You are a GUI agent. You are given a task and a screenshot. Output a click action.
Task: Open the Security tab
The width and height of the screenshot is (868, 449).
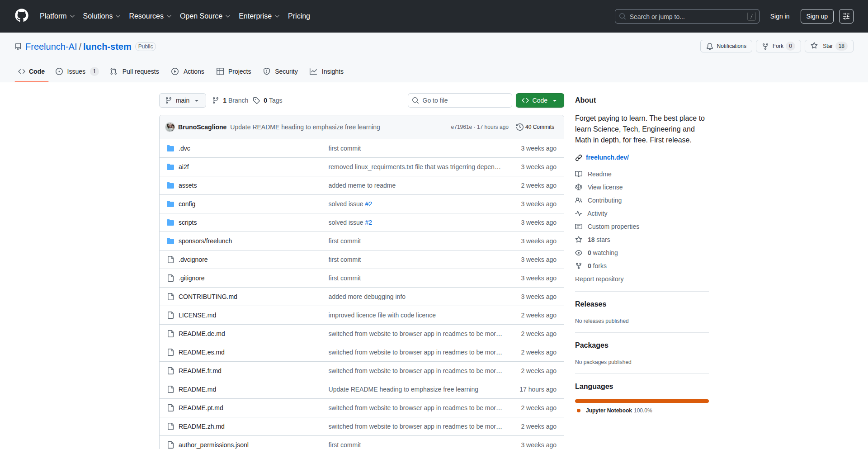pyautogui.click(x=280, y=71)
